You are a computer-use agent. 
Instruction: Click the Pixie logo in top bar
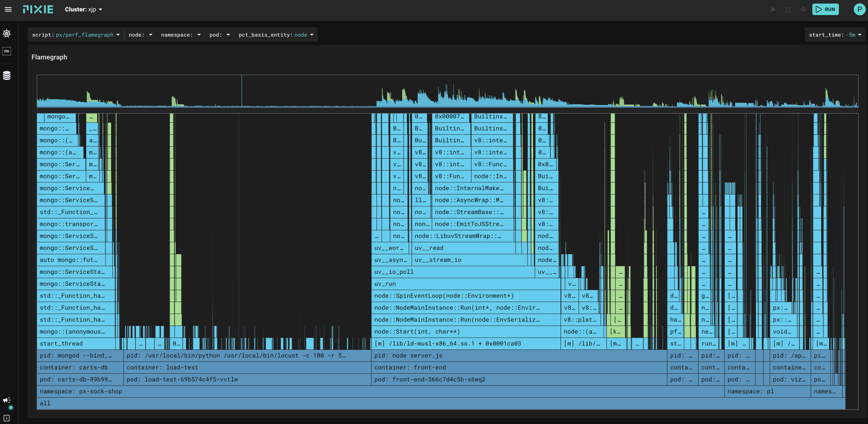(38, 10)
